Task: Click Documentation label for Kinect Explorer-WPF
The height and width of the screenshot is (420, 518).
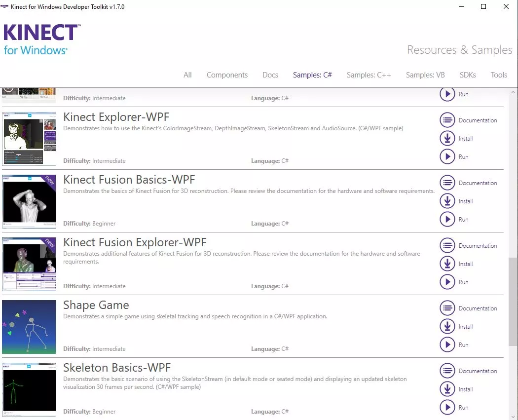Action: coord(478,120)
